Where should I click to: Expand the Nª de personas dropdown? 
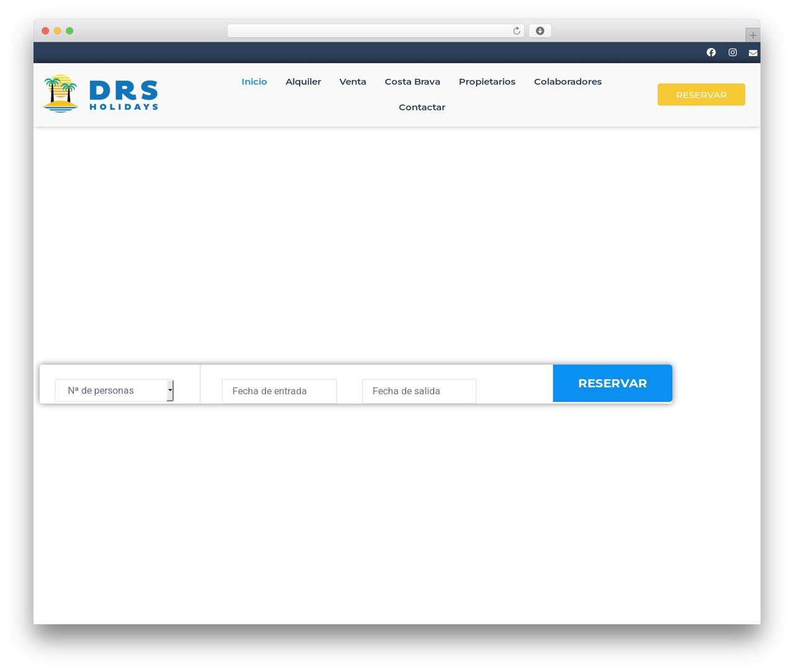point(114,391)
